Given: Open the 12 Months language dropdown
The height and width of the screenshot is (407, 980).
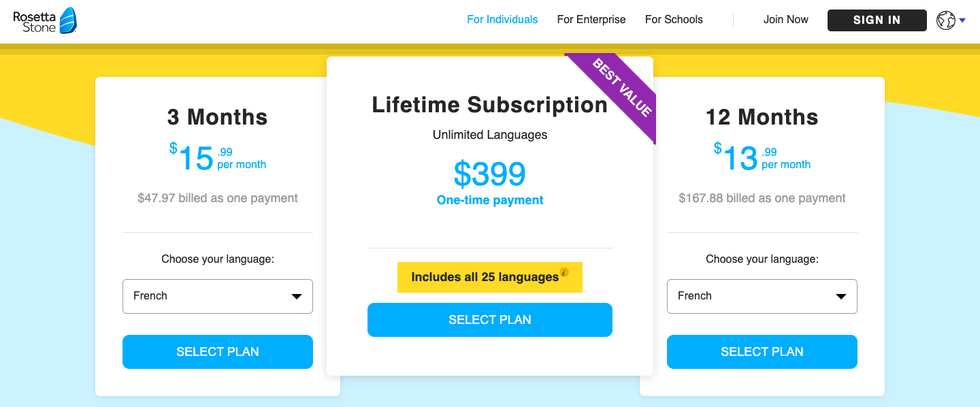Looking at the screenshot, I should 762,296.
